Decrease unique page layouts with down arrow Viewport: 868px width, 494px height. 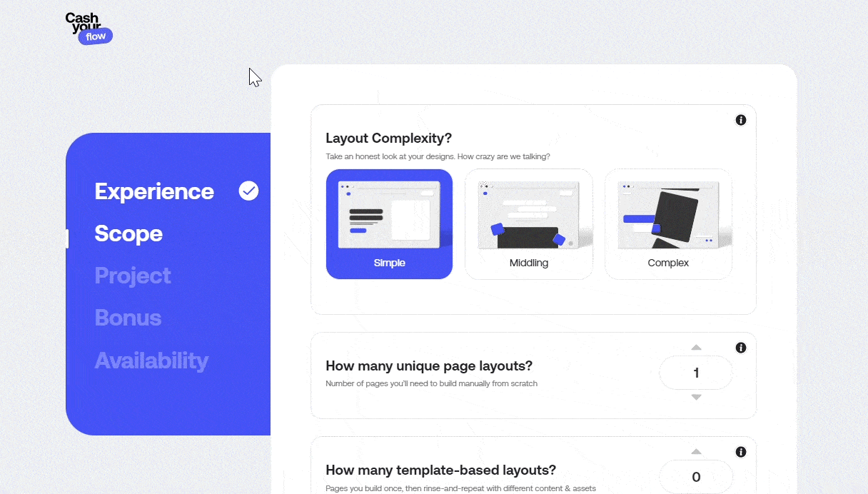tap(697, 397)
